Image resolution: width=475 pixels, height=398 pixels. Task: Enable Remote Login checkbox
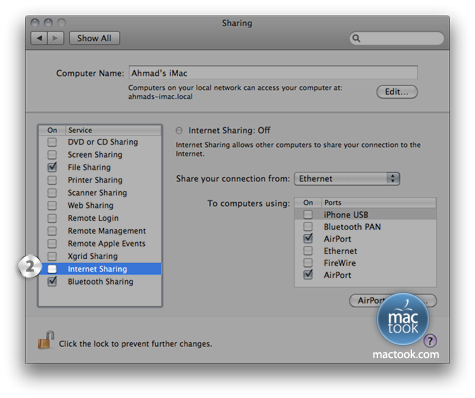coord(52,218)
